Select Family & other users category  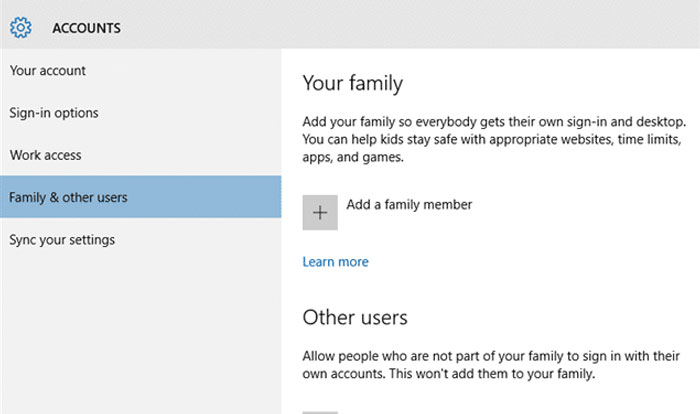[x=68, y=197]
